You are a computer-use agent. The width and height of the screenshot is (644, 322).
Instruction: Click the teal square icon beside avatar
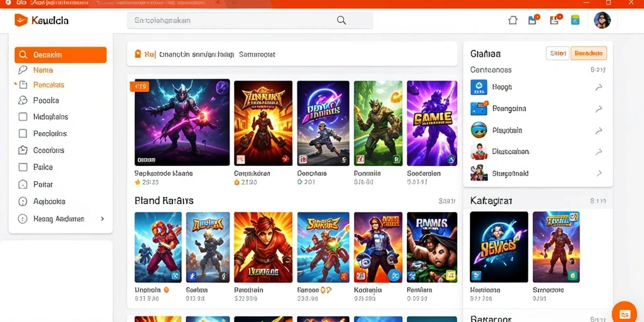point(575,20)
